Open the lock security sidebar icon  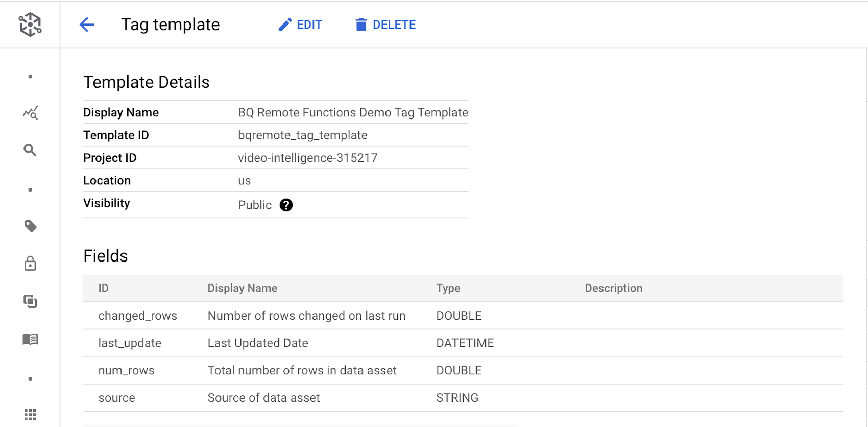point(30,264)
